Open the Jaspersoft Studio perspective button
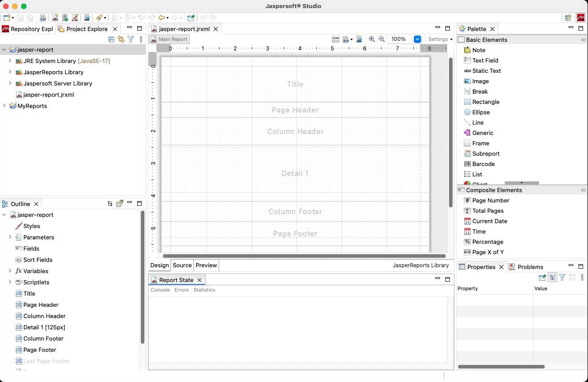The height and width of the screenshot is (382, 588). (x=581, y=18)
